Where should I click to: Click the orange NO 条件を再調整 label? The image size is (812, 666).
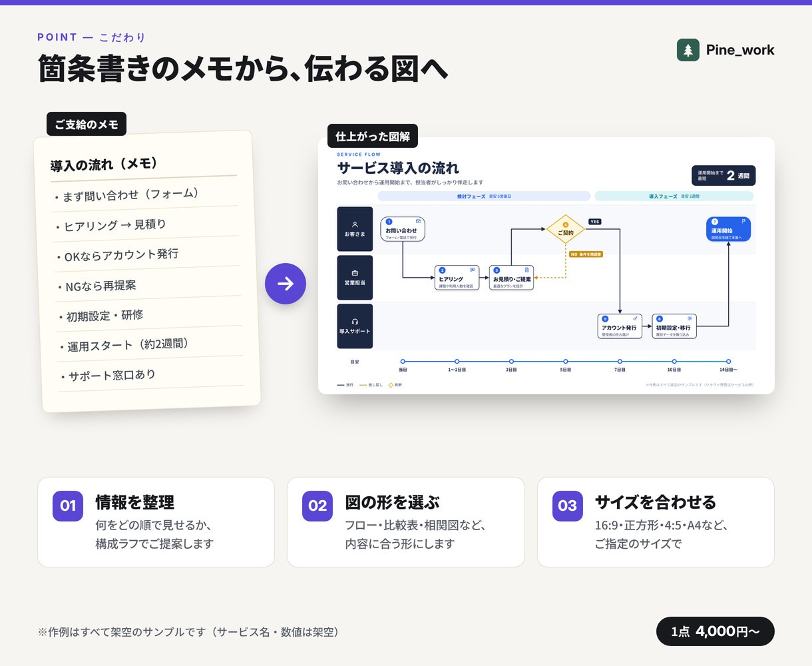[586, 254]
